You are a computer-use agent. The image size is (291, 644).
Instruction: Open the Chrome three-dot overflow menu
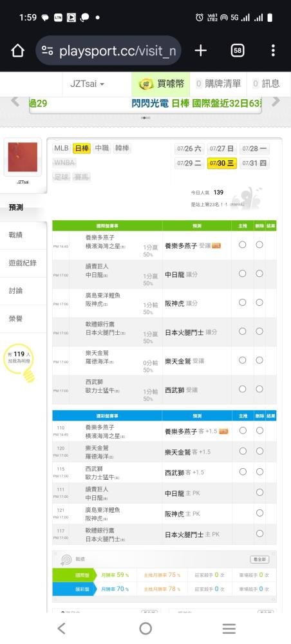273,50
